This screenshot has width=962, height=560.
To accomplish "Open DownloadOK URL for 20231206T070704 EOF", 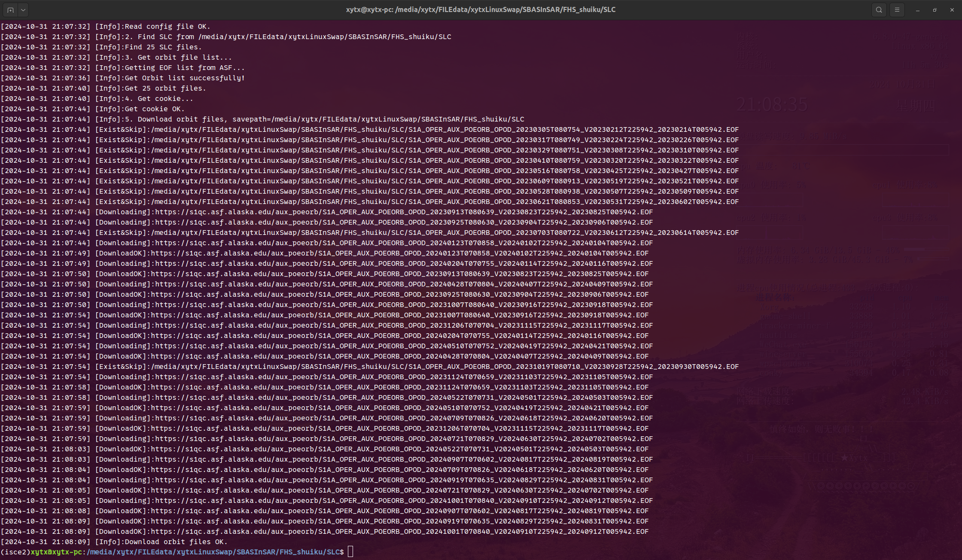I will pos(400,429).
